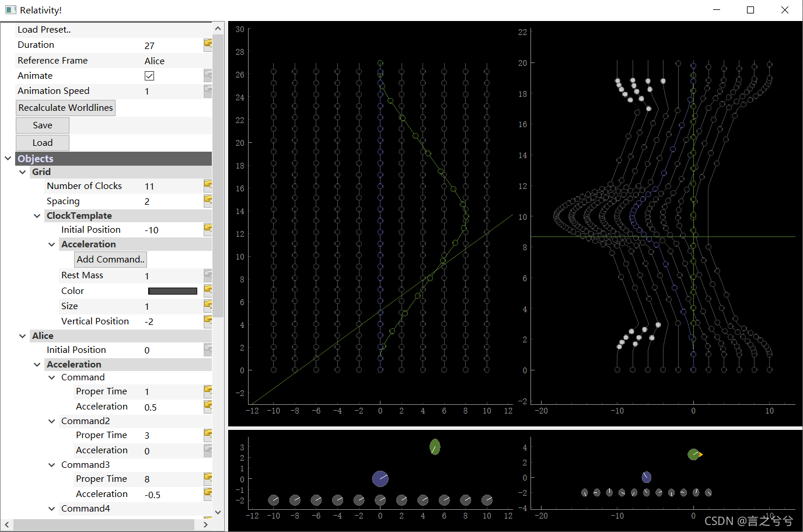
Task: Reset the Duration property to default
Action: click(x=207, y=45)
